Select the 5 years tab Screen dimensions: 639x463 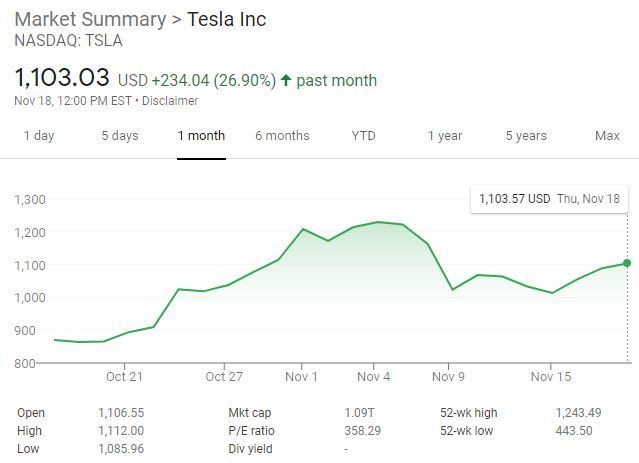click(x=526, y=136)
